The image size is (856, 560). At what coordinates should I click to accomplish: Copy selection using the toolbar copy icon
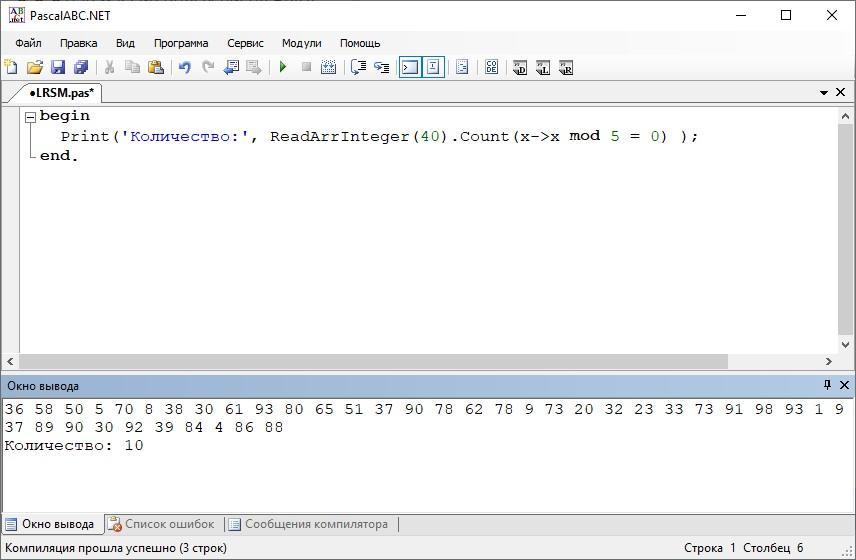pyautogui.click(x=132, y=67)
